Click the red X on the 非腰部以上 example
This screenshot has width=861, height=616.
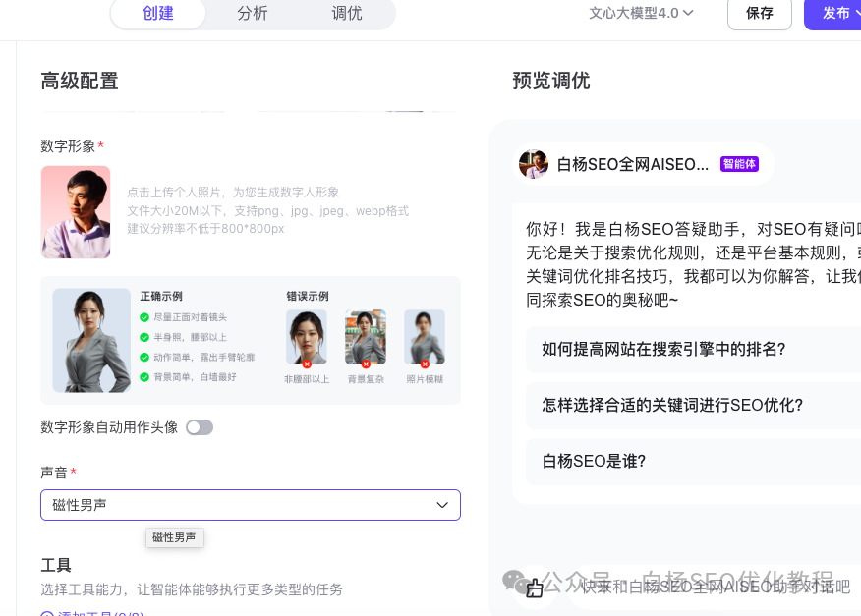point(307,364)
